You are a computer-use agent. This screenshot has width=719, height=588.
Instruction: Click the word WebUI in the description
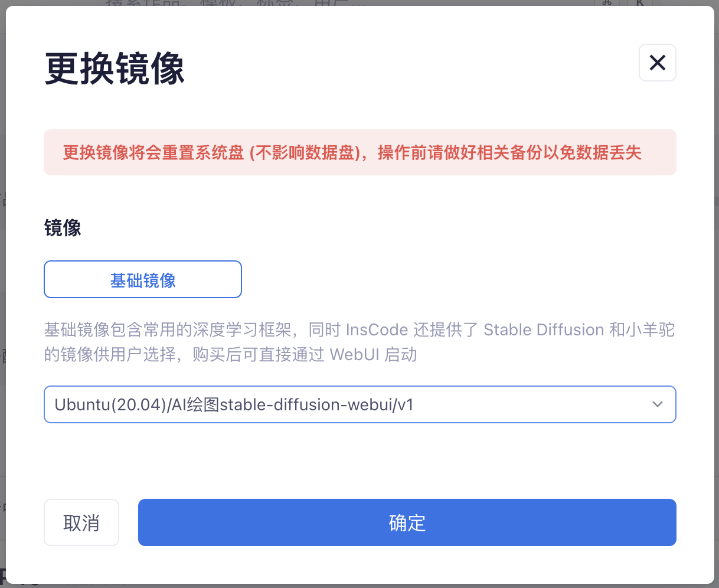tap(354, 354)
